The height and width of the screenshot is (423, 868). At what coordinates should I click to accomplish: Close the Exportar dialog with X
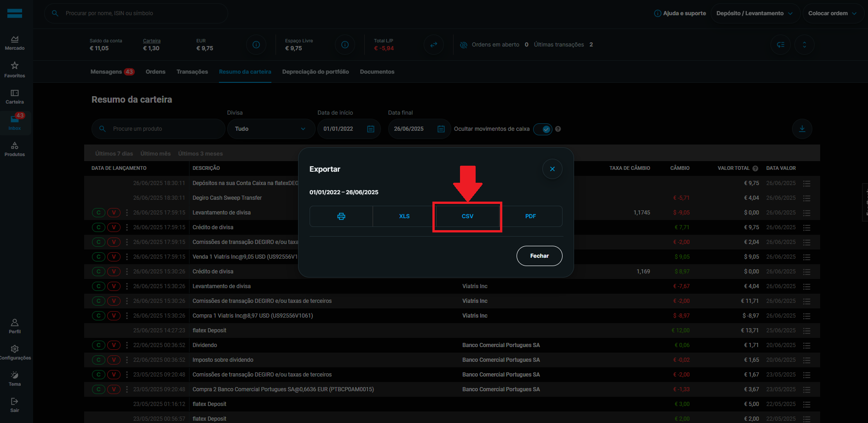[x=552, y=169]
